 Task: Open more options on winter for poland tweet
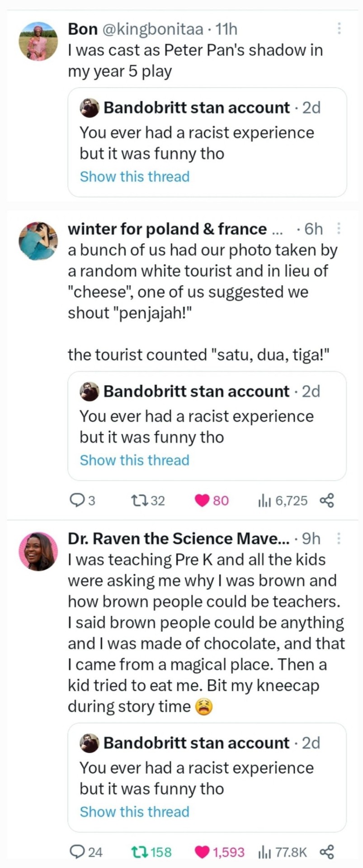coord(339,229)
